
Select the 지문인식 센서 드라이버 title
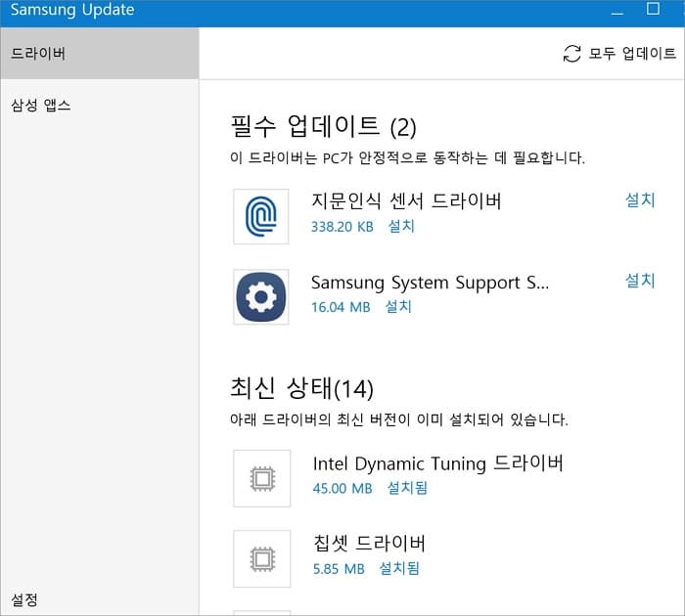point(406,200)
